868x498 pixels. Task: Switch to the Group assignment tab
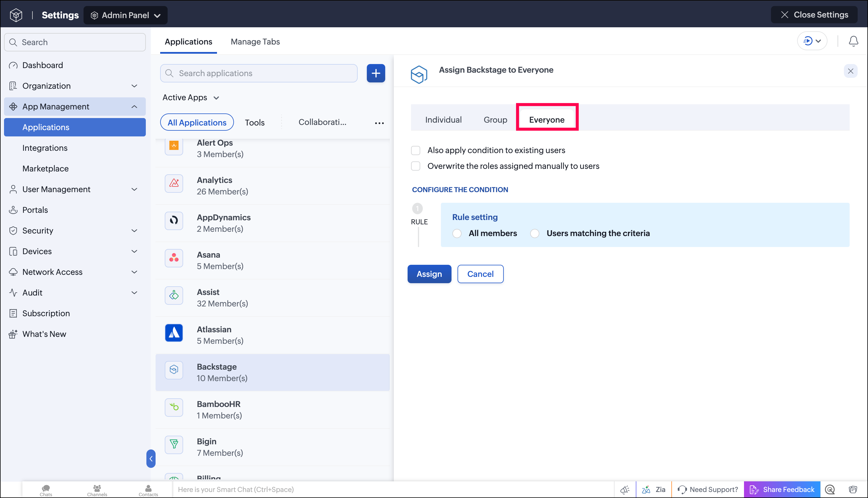(495, 120)
